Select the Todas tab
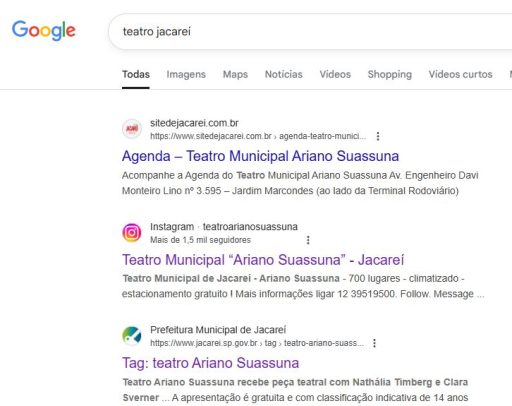The image size is (512, 406). pos(136,74)
